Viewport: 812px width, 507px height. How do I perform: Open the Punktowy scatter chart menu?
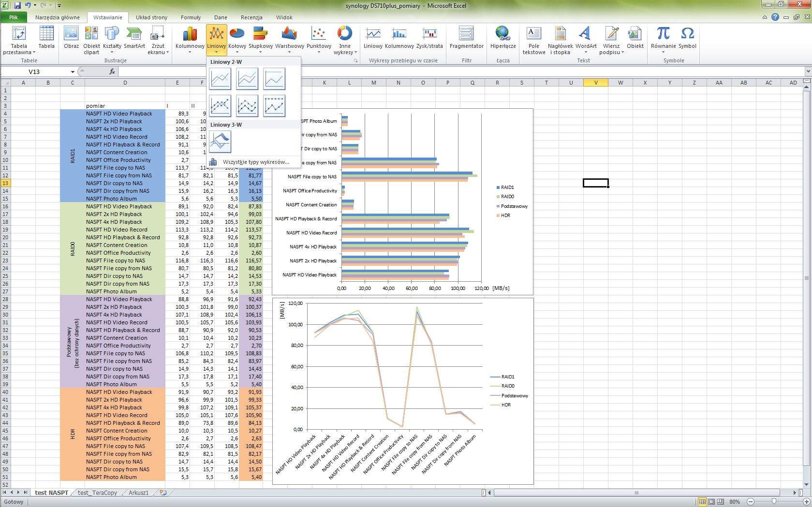[x=319, y=40]
